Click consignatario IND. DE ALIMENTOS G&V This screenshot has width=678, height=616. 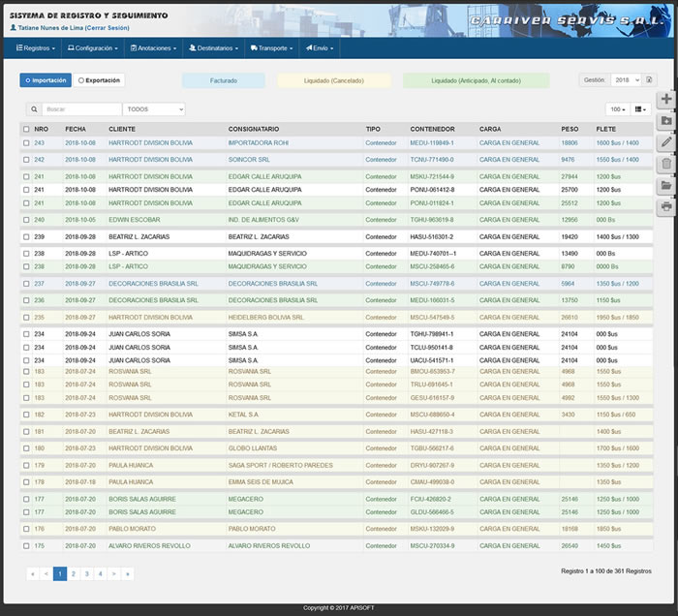(x=263, y=220)
